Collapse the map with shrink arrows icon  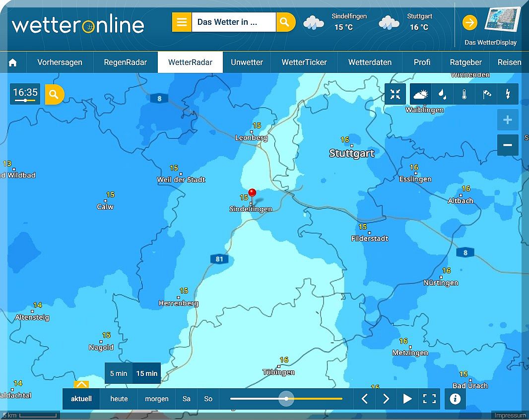click(396, 94)
